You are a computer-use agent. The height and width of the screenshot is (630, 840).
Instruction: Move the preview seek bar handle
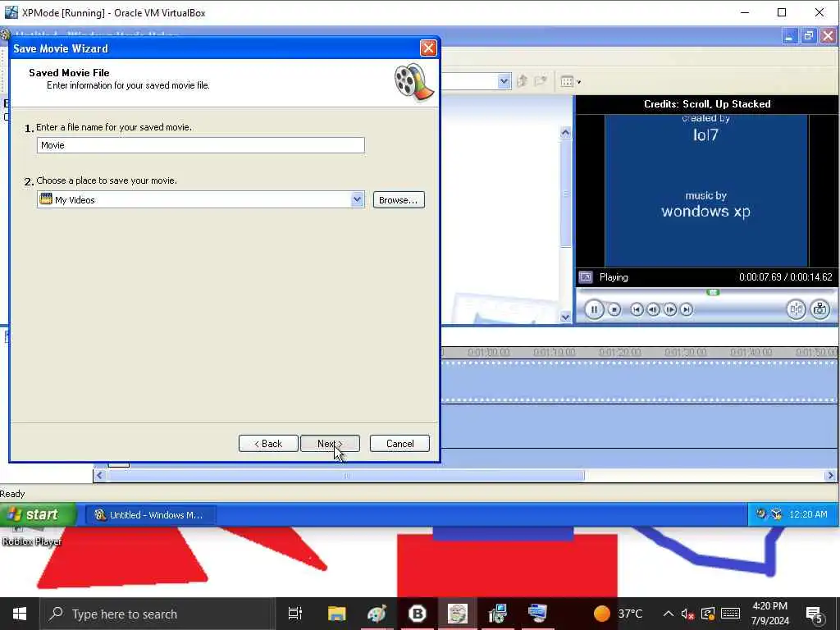pos(713,292)
